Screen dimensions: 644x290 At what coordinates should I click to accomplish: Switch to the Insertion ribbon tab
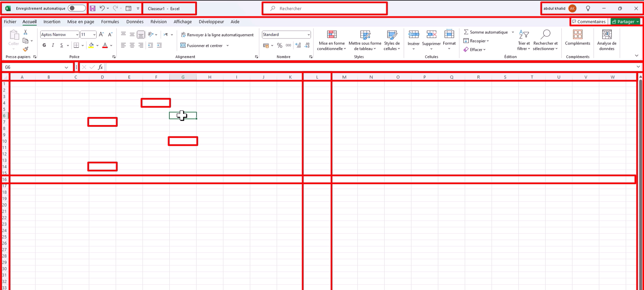(x=52, y=22)
